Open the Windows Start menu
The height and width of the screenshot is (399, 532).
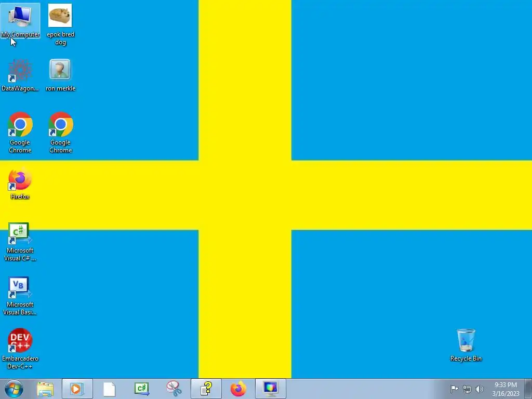pyautogui.click(x=14, y=389)
